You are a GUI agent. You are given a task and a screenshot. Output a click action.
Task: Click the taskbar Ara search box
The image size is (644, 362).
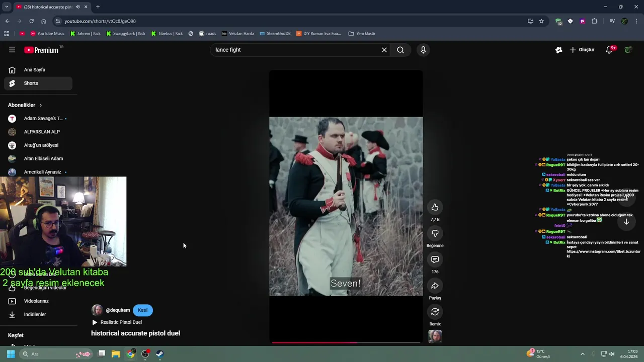pyautogui.click(x=56, y=354)
